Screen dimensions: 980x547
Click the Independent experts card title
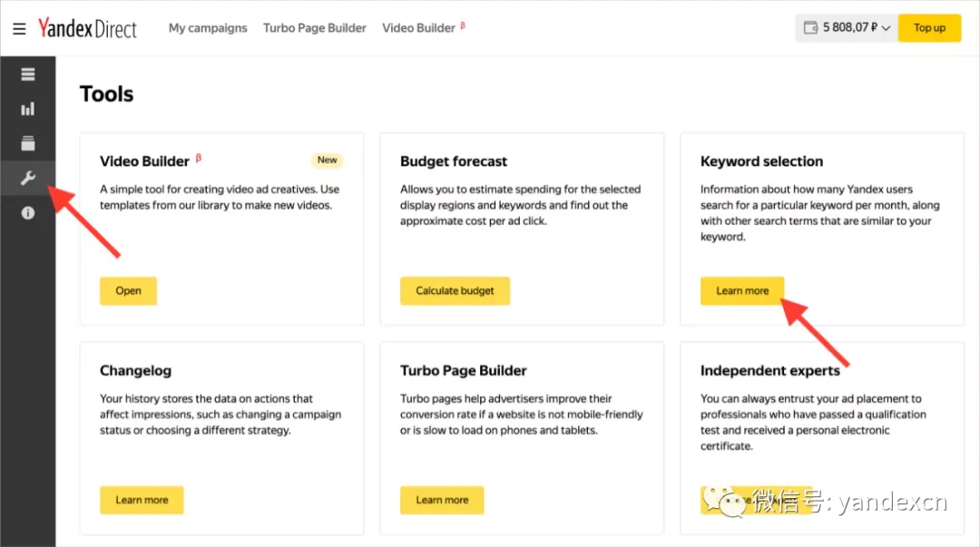pyautogui.click(x=770, y=371)
